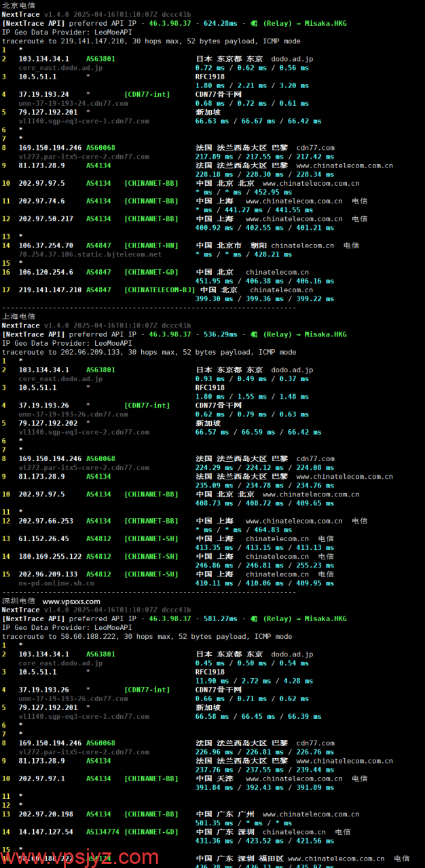Click latency '237.76 ms / 237.55 ms / 239.44 ms'

(264, 770)
